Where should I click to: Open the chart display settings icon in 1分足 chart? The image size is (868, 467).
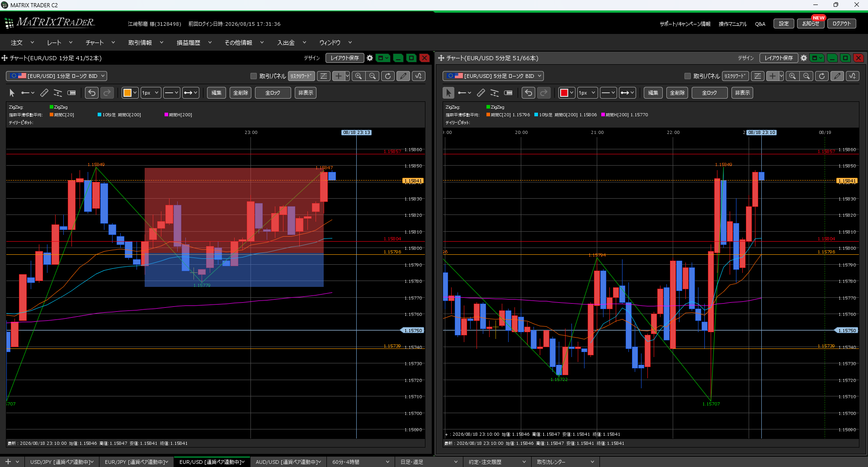coord(324,76)
